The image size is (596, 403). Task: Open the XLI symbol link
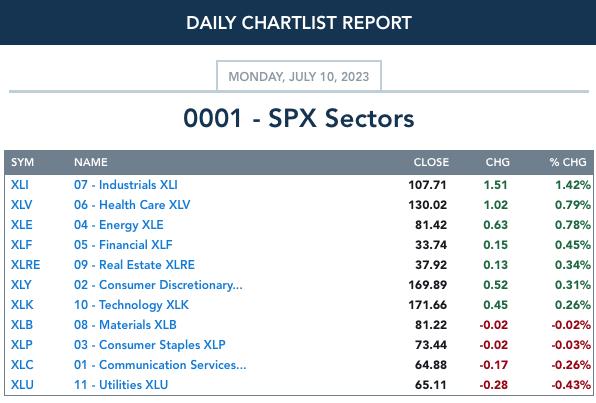(19, 185)
